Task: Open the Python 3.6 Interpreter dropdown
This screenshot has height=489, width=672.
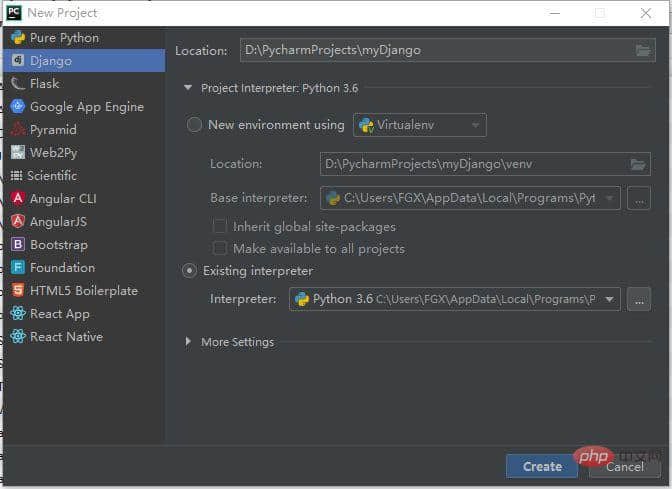Action: (x=455, y=299)
